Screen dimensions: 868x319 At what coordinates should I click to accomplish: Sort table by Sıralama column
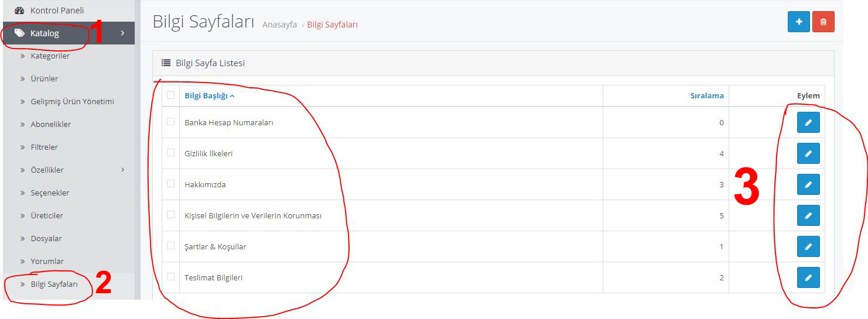pyautogui.click(x=706, y=96)
